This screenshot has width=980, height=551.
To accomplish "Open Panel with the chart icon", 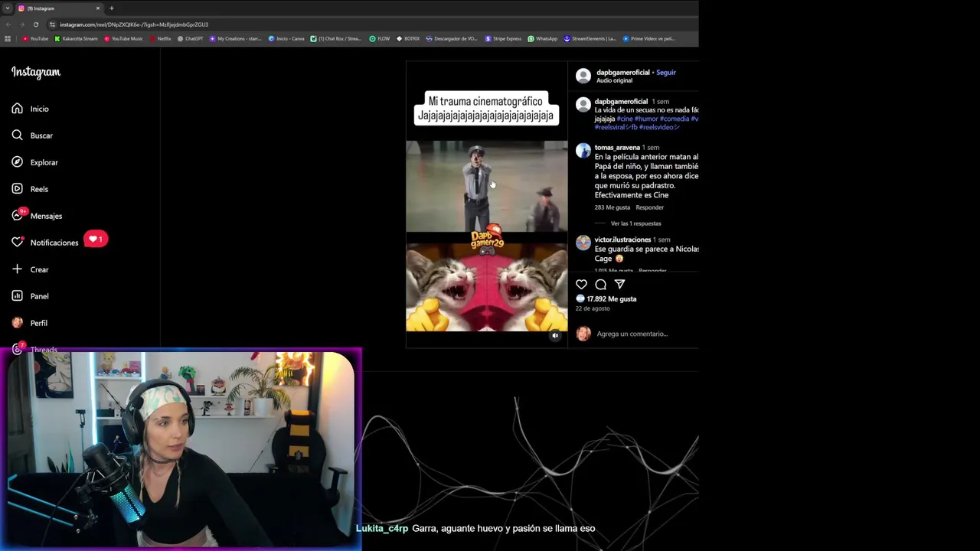I will click(17, 296).
